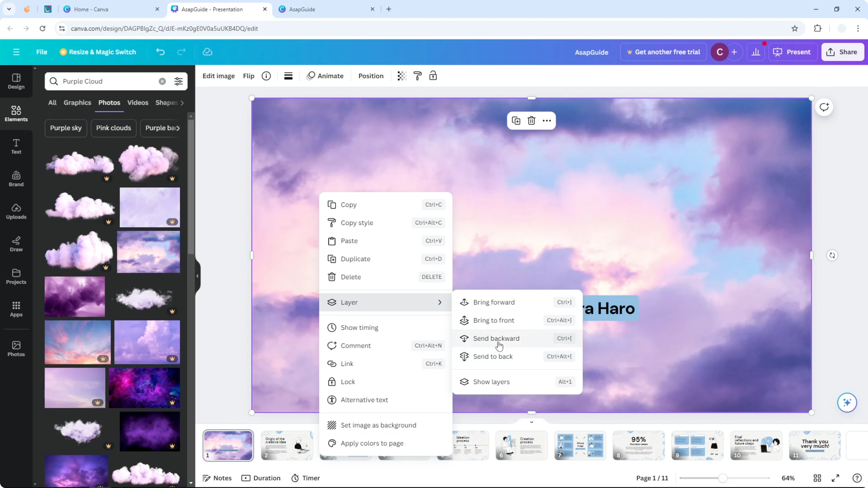Select Lock in context menu

[x=386, y=382]
